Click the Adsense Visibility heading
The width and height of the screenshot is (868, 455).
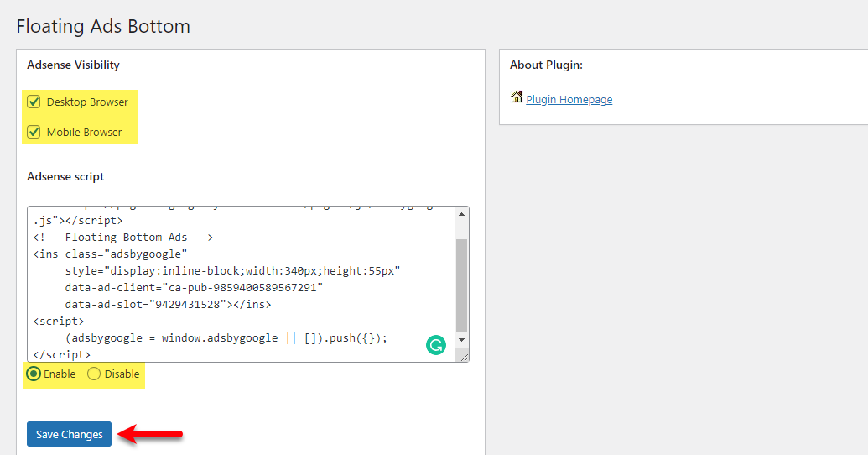tap(73, 65)
